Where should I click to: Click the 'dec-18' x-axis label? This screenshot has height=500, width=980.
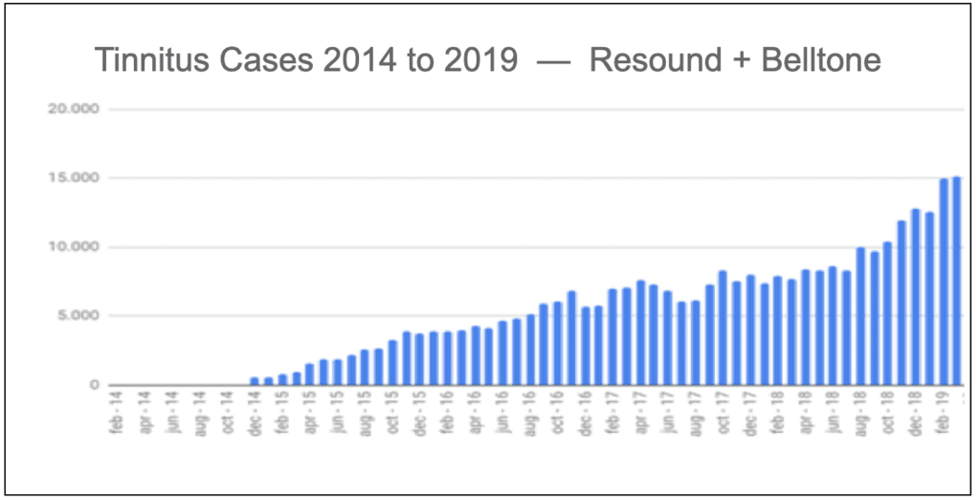tap(918, 413)
